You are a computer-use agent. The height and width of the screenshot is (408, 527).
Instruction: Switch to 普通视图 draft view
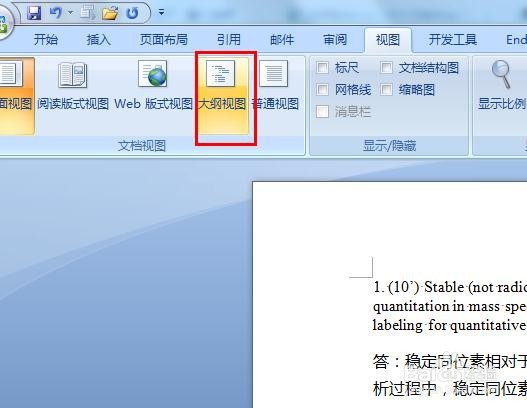tap(275, 95)
